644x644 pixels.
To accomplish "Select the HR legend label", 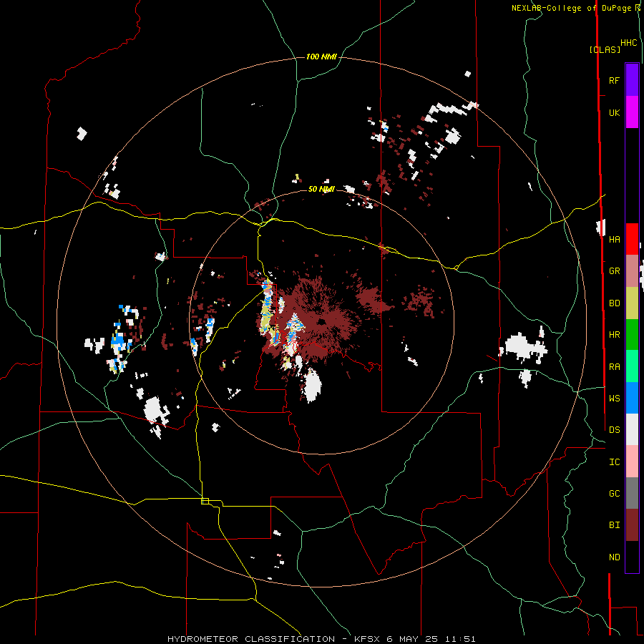I will click(614, 335).
